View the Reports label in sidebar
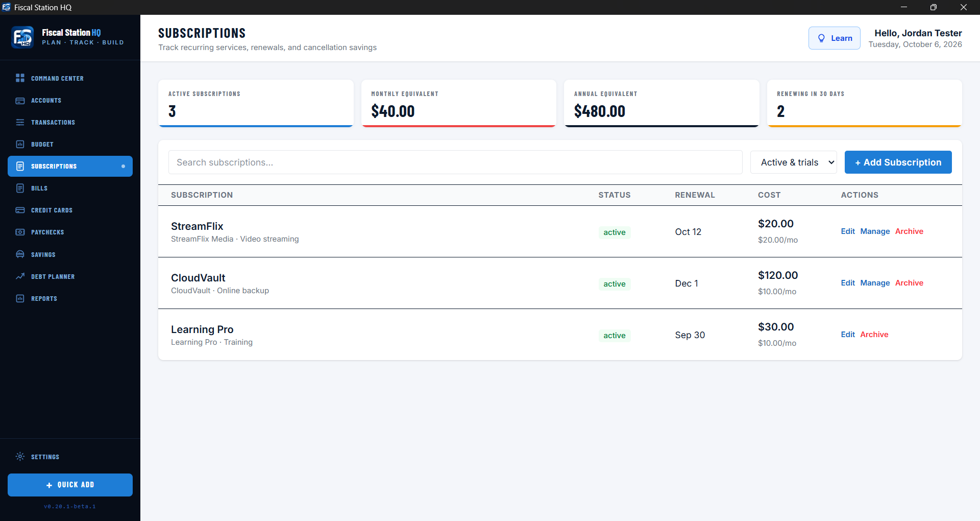This screenshot has height=521, width=980. tap(44, 299)
